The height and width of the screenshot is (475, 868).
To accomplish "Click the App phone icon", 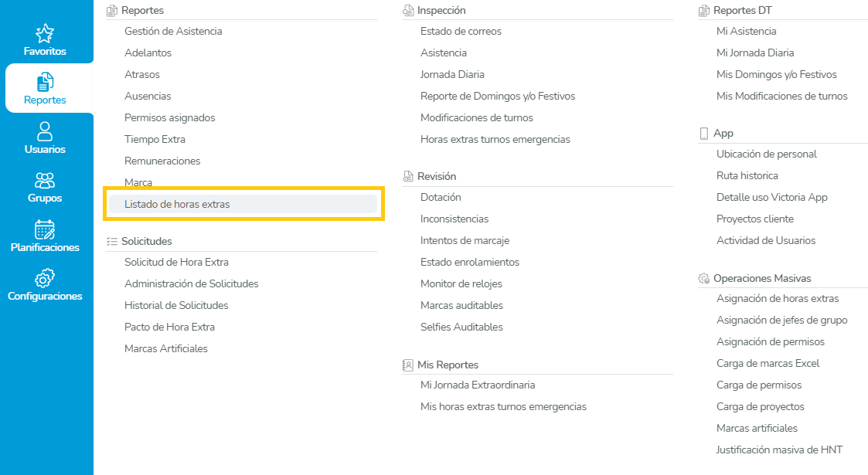I will pos(703,134).
